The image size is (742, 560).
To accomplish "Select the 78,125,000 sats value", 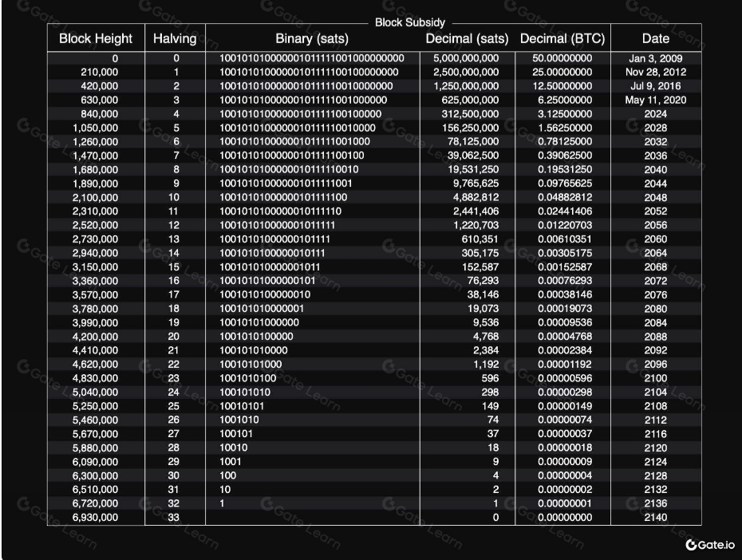I will click(473, 141).
